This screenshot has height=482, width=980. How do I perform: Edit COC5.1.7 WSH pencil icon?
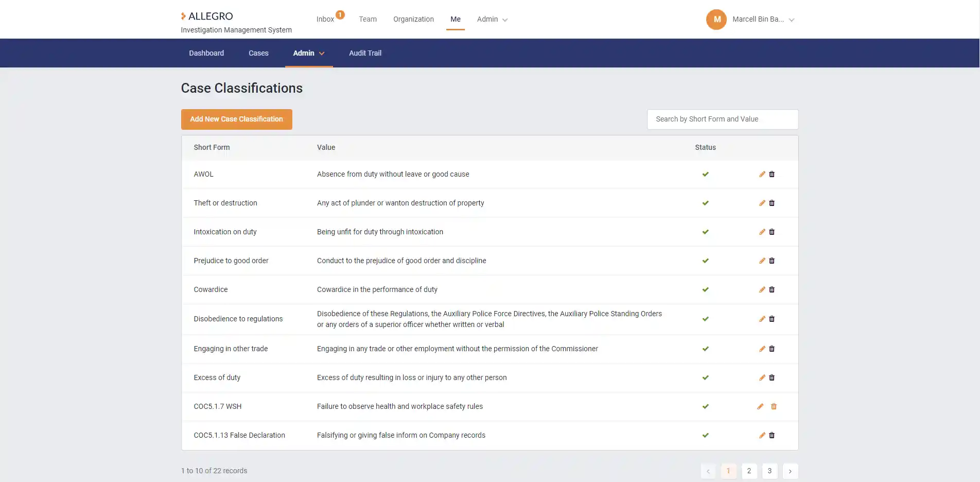pos(760,406)
